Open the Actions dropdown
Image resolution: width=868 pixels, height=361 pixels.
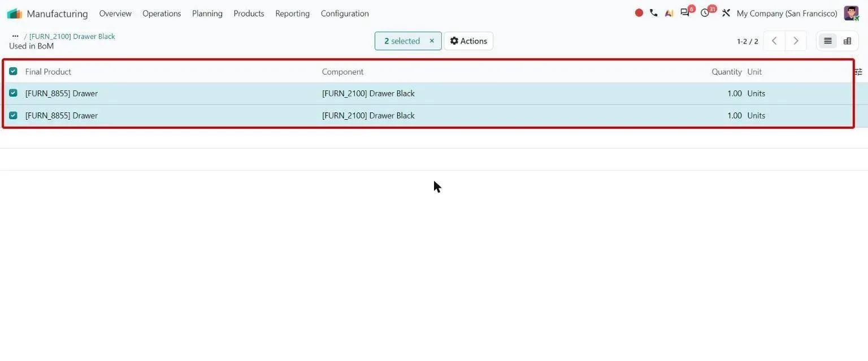point(468,41)
